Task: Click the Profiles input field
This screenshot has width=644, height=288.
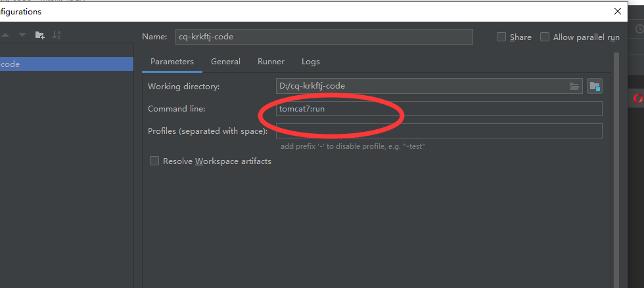Action: [x=439, y=131]
